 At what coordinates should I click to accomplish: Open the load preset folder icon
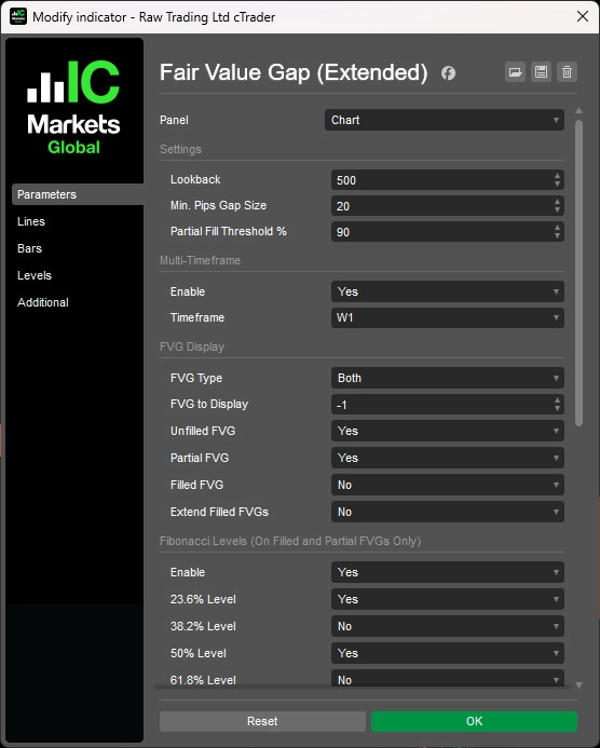pos(515,72)
